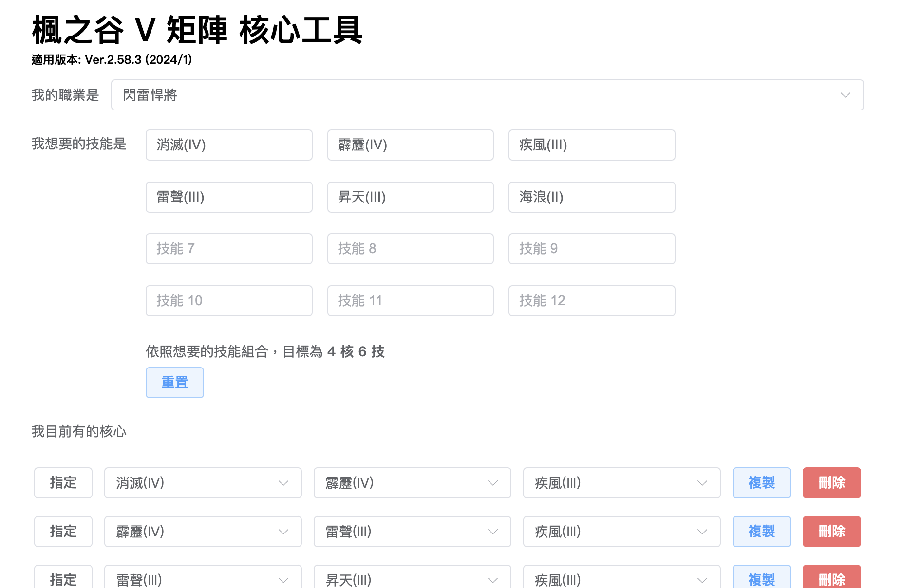This screenshot has width=904, height=588.
Task: Click 複製 for the first core row
Action: (762, 483)
